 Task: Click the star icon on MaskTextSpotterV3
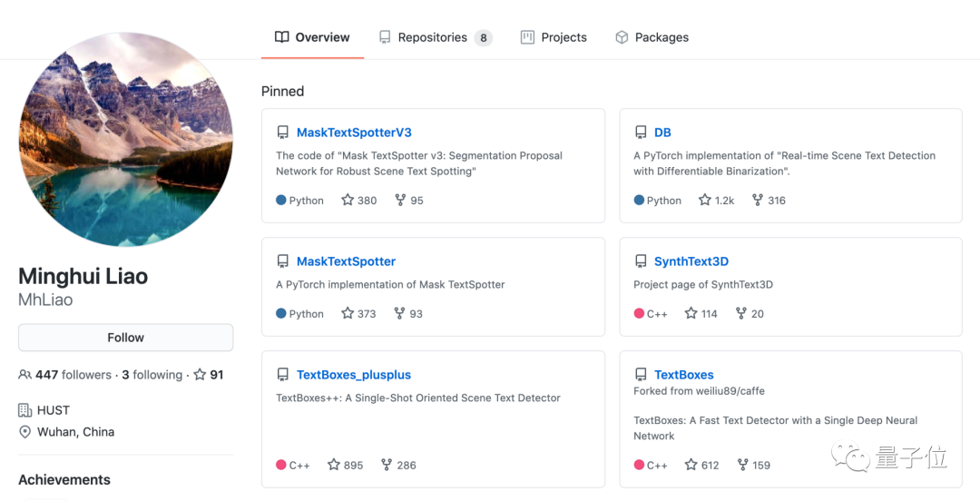click(x=348, y=201)
